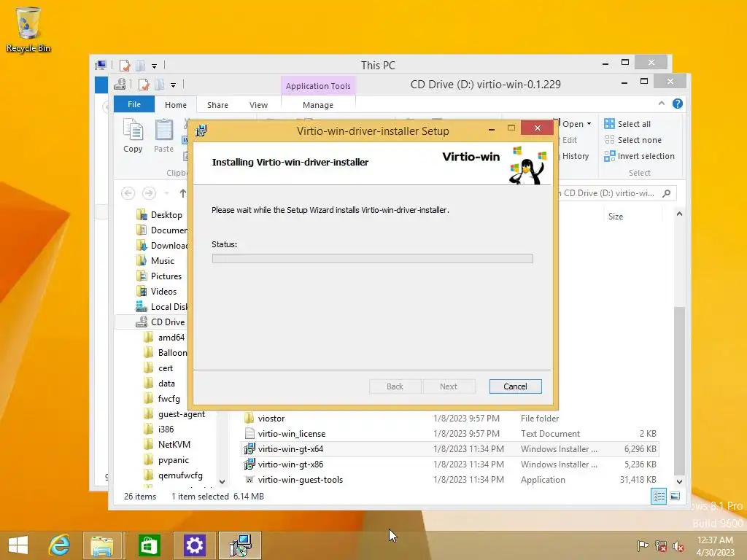Click the installer dialog title-bar icon

pos(201,131)
